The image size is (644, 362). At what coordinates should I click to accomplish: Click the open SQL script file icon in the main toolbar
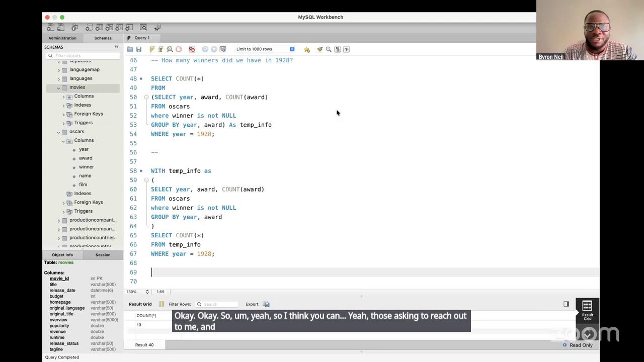point(61,27)
